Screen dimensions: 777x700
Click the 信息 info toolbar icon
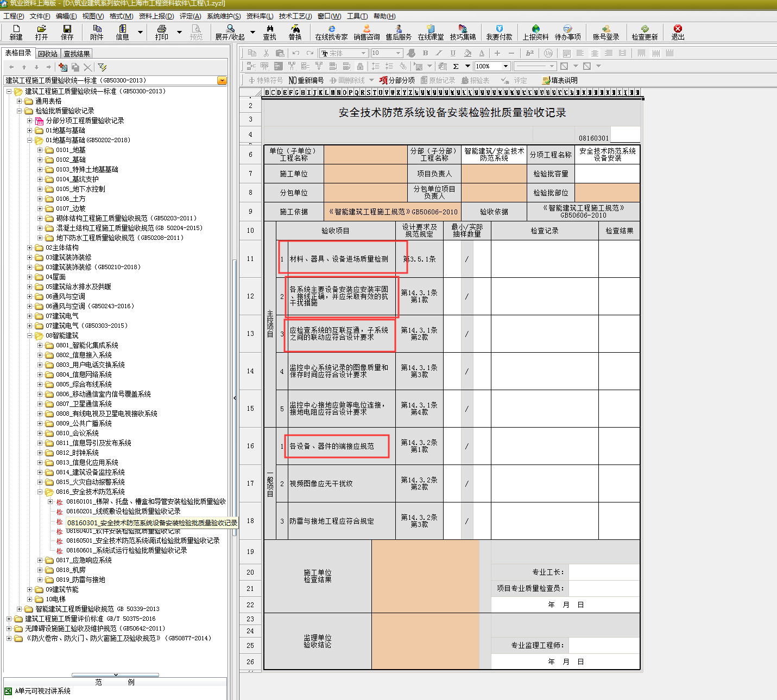[122, 32]
